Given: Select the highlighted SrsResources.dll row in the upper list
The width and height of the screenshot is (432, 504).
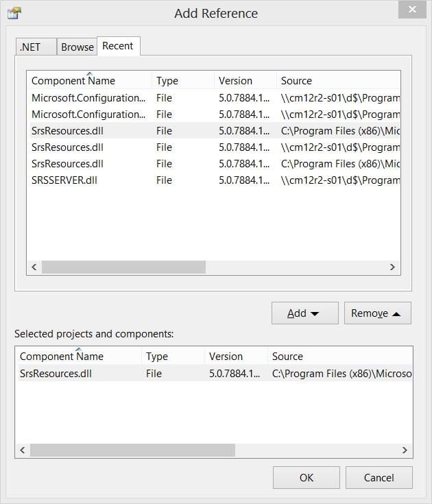Looking at the screenshot, I should click(x=214, y=131).
